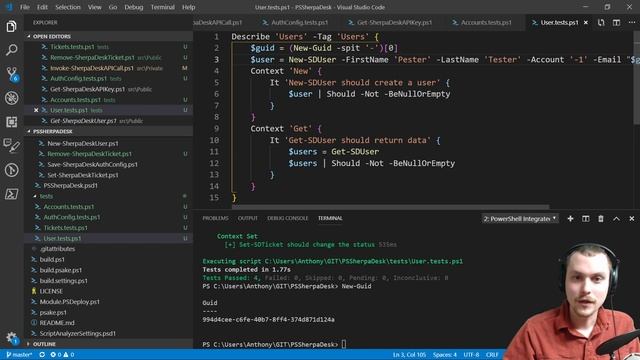Open the Terminal menu

point(162,7)
